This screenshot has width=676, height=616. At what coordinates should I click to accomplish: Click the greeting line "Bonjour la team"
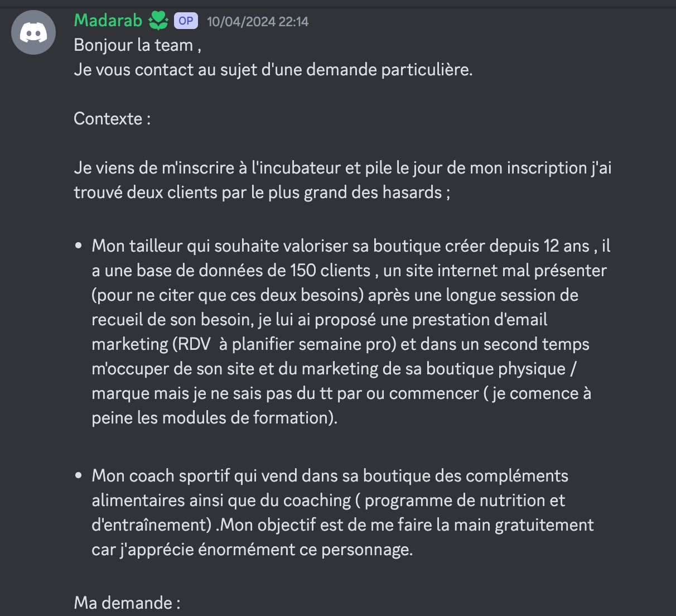(133, 45)
